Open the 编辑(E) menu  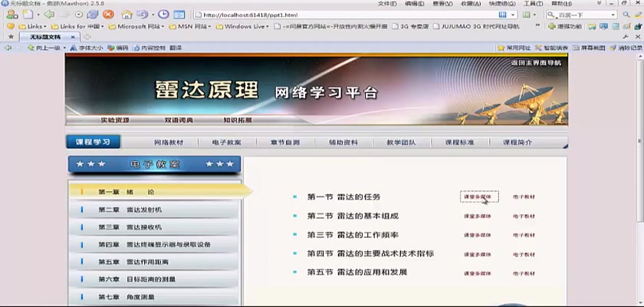(415, 3)
